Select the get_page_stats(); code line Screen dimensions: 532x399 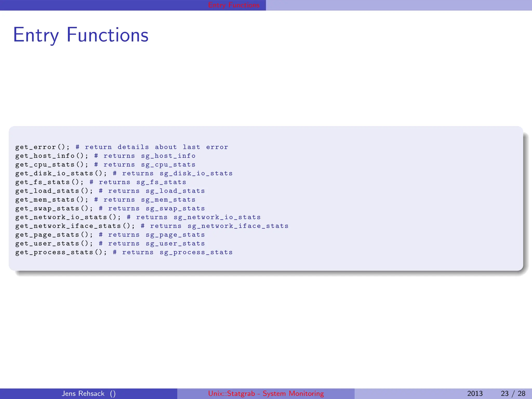point(110,235)
